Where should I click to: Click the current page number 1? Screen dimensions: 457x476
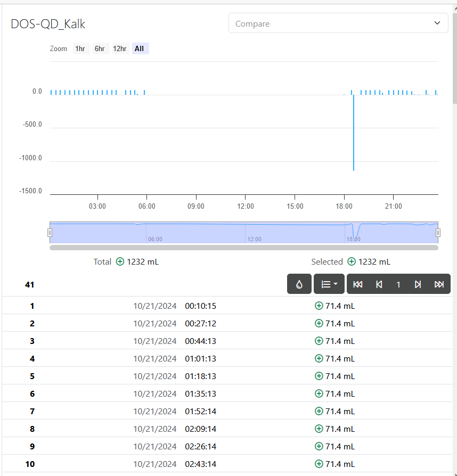coord(398,284)
